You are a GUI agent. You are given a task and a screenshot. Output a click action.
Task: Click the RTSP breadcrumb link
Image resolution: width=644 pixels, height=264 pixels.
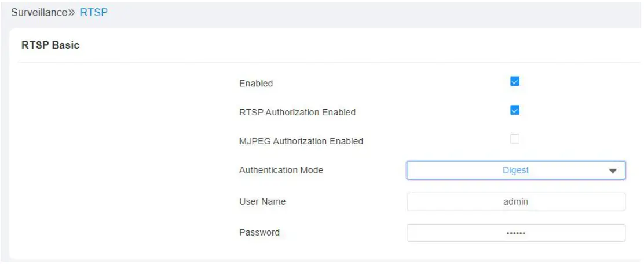(94, 12)
